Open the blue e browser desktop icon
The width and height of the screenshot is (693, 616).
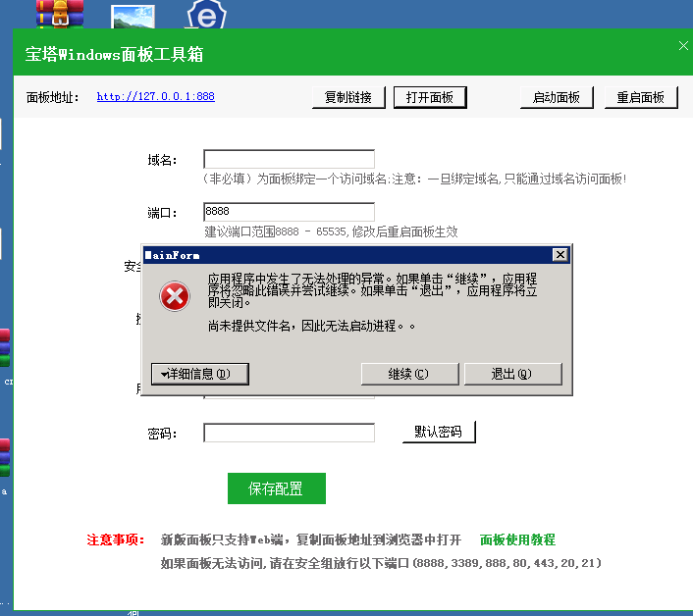tap(206, 15)
